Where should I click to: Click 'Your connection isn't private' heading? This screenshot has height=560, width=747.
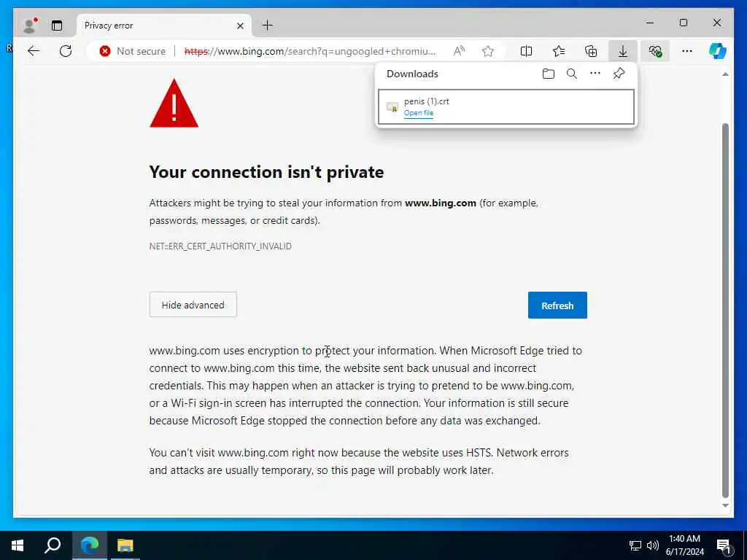click(x=266, y=172)
